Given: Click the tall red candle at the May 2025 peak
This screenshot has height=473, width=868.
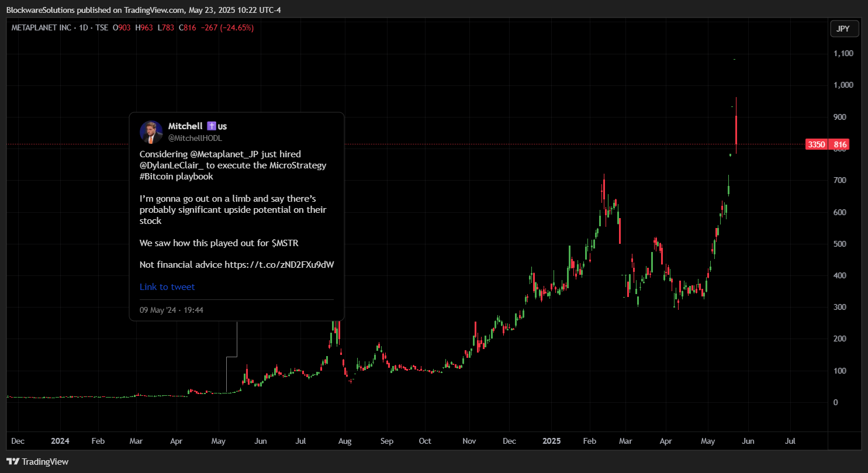Looking at the screenshot, I should click(736, 126).
